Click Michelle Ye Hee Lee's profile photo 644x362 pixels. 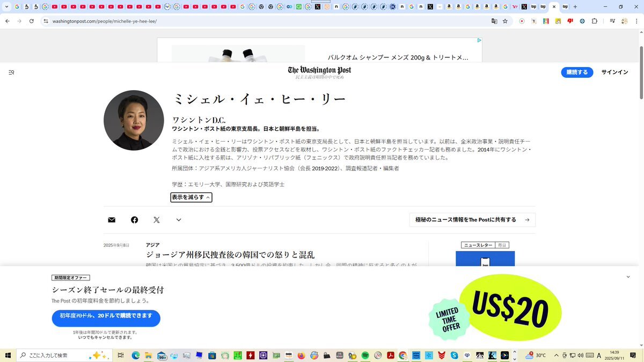(134, 120)
